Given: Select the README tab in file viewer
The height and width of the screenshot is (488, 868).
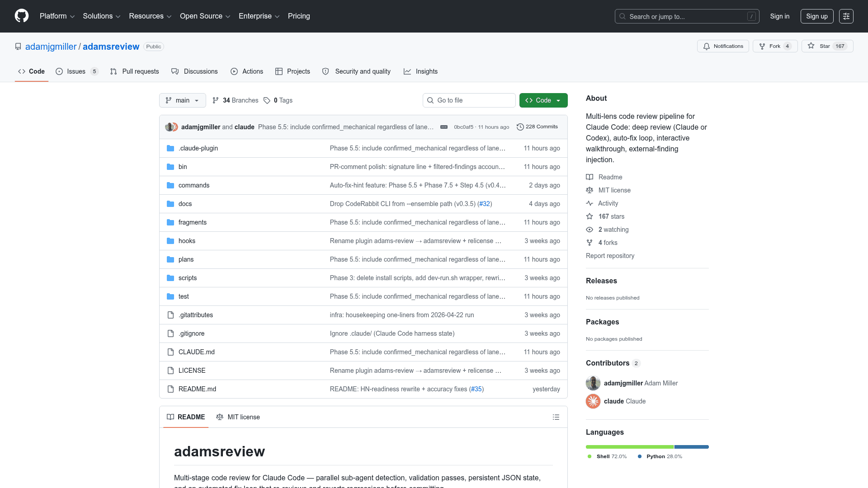Looking at the screenshot, I should [x=186, y=417].
